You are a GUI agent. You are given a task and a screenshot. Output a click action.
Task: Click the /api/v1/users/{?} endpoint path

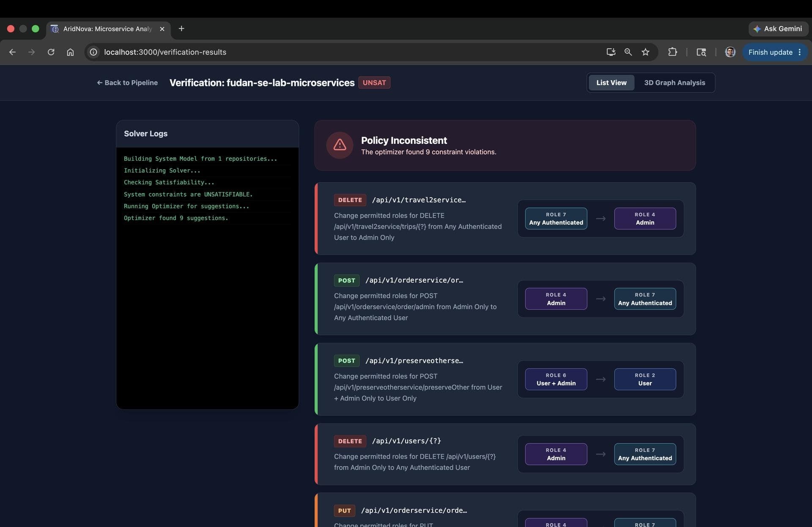click(406, 441)
